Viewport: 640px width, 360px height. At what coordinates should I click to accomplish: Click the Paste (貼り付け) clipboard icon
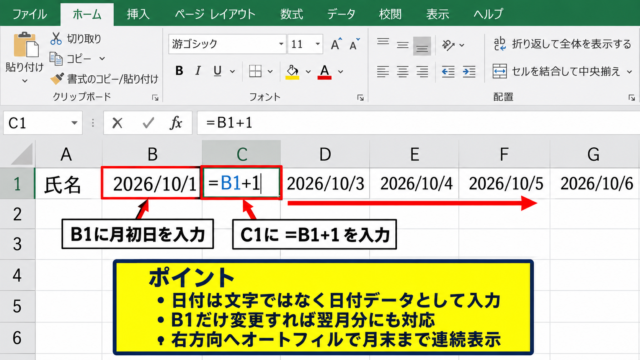click(26, 45)
